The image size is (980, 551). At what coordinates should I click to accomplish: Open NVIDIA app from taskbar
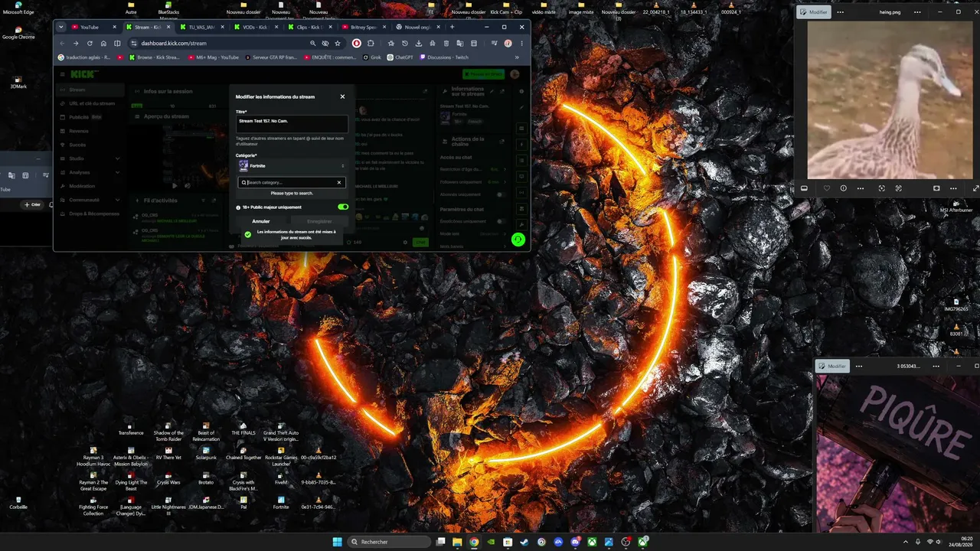[x=491, y=542]
